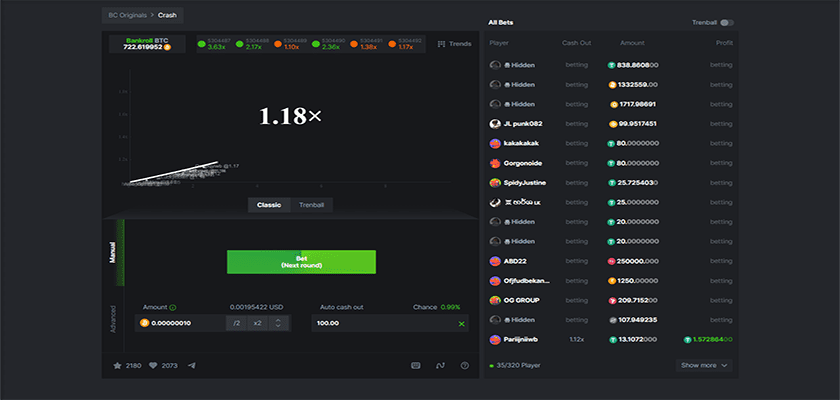Image resolution: width=840 pixels, height=400 pixels.
Task: Open OG GROUP's avatar
Action: [495, 300]
